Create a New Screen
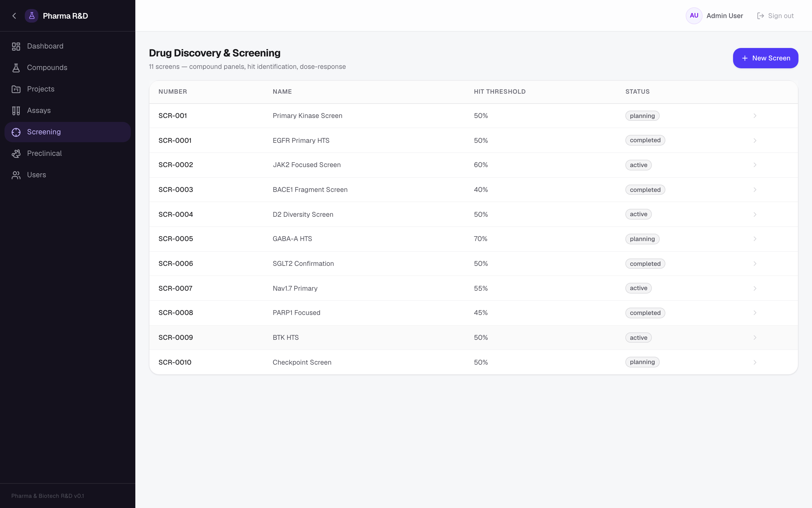This screenshot has height=508, width=812. pos(765,58)
